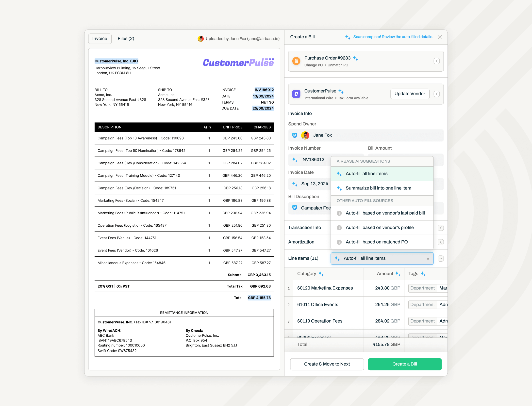This screenshot has width=532, height=406.
Task: Click sparkle icon in Invoice Number field
Action: (295, 160)
